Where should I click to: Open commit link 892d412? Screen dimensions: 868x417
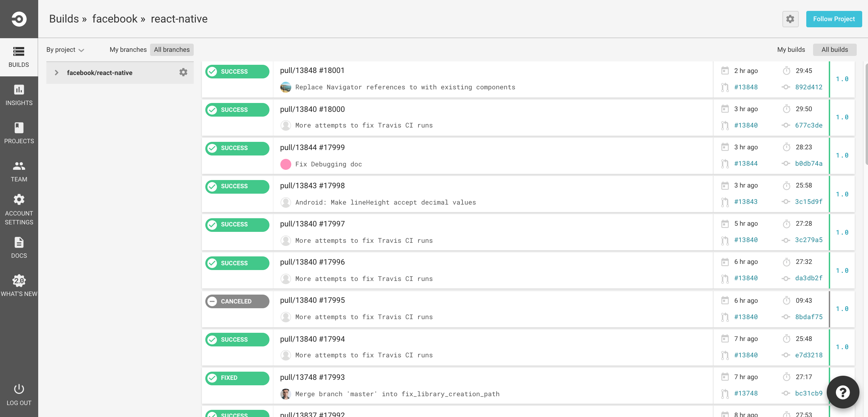click(x=809, y=87)
